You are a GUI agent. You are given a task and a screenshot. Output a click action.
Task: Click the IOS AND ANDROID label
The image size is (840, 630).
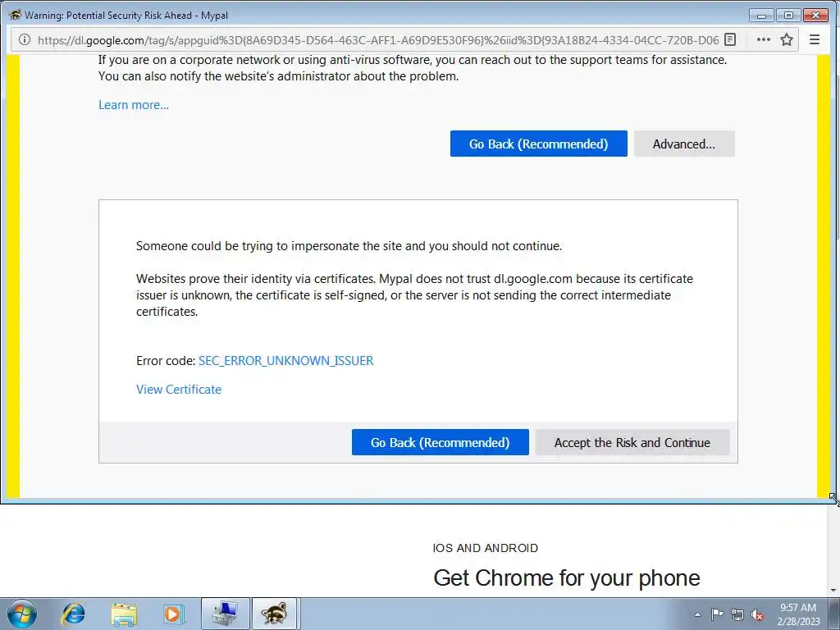click(486, 548)
